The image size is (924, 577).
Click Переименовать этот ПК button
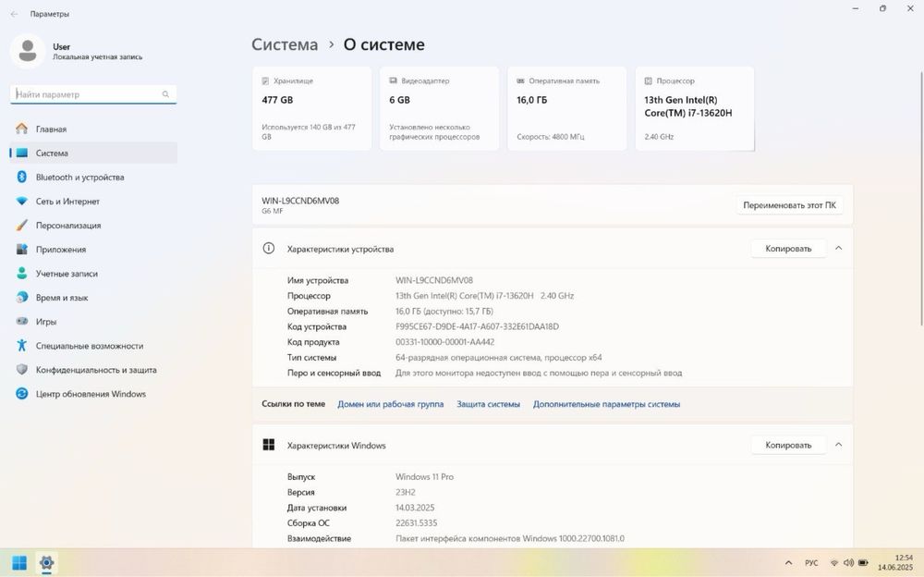789,205
